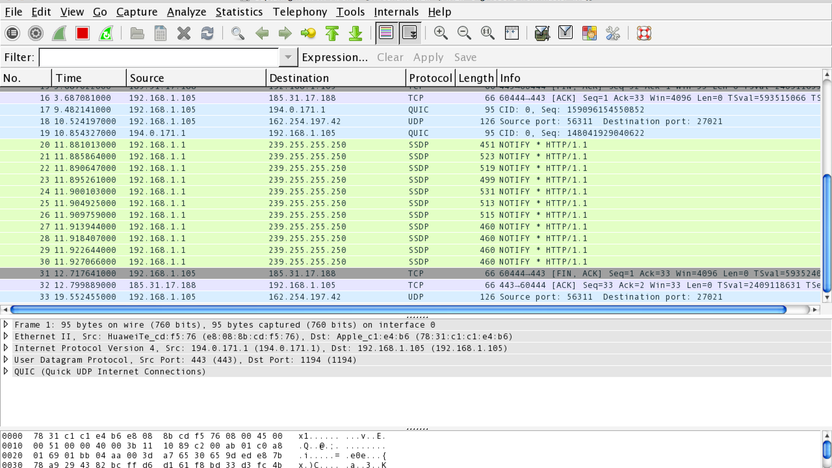Open the Telephony menu
Screen dimensions: 832x468
[300, 12]
